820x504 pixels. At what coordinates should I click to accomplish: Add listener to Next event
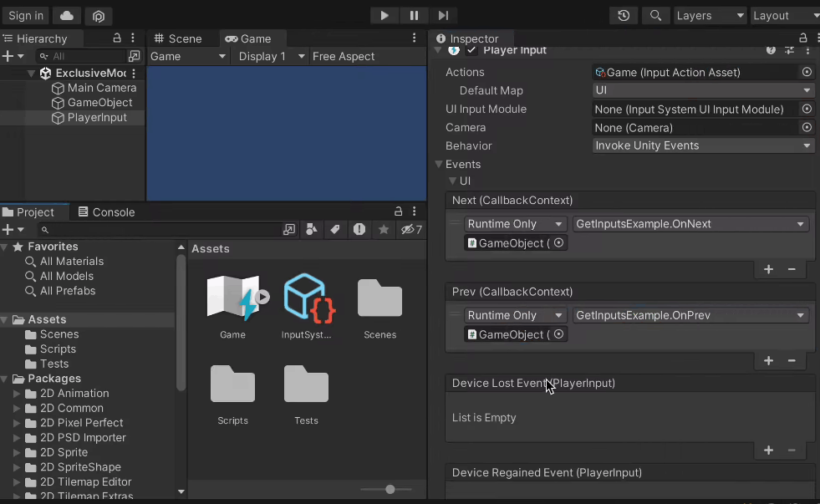tap(768, 269)
